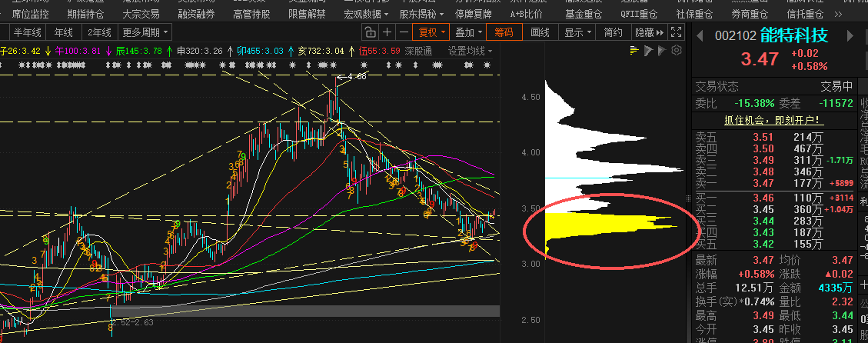
Task: Open 停牌复牌 menu item
Action: pos(474,14)
